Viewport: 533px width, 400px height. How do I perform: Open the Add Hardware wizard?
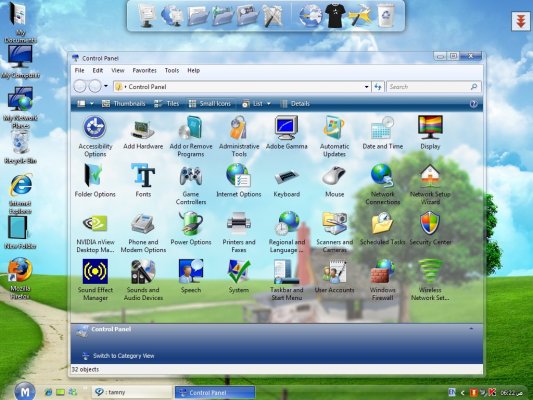pos(143,133)
